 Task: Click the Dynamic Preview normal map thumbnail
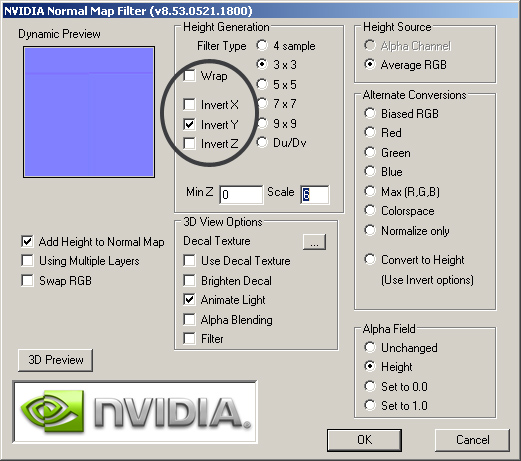click(89, 112)
